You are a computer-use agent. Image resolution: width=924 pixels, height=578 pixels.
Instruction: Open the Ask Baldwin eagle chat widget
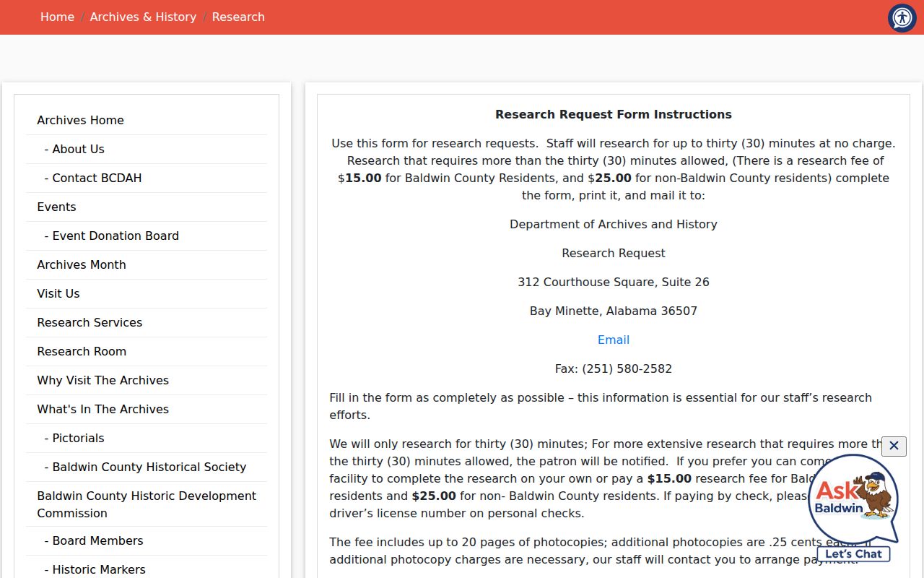pos(854,507)
